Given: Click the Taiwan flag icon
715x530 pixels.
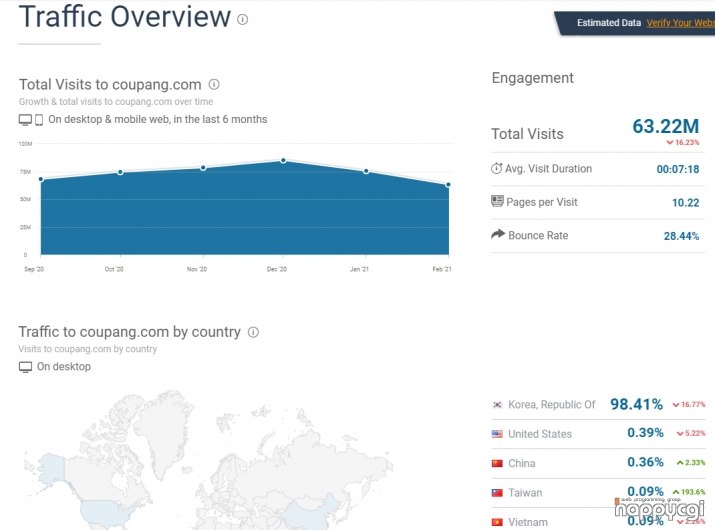Looking at the screenshot, I should click(x=497, y=493).
